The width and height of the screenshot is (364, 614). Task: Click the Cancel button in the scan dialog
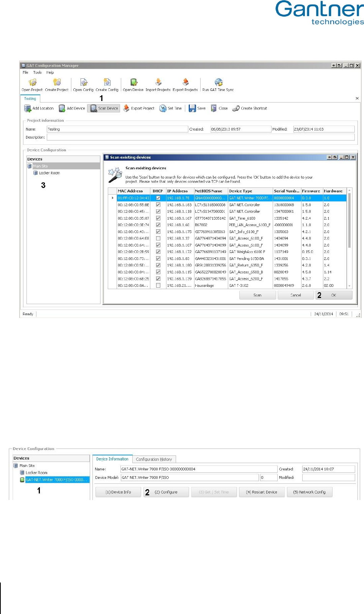[x=296, y=295]
